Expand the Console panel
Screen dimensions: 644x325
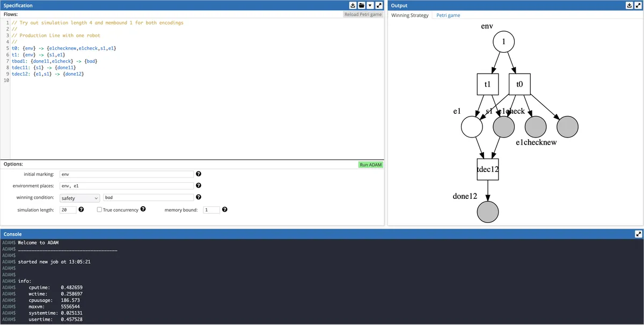tap(638, 234)
